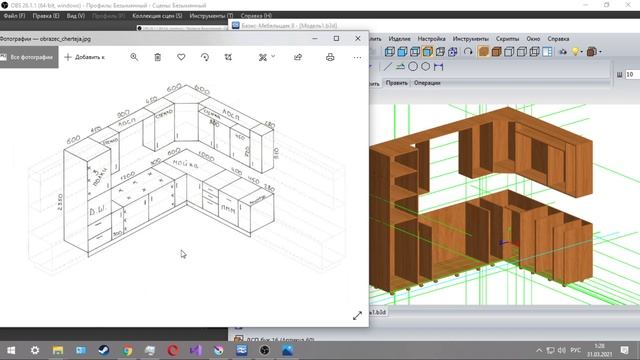
Task: Add the photo to favorites with heart icon
Action: click(181, 57)
